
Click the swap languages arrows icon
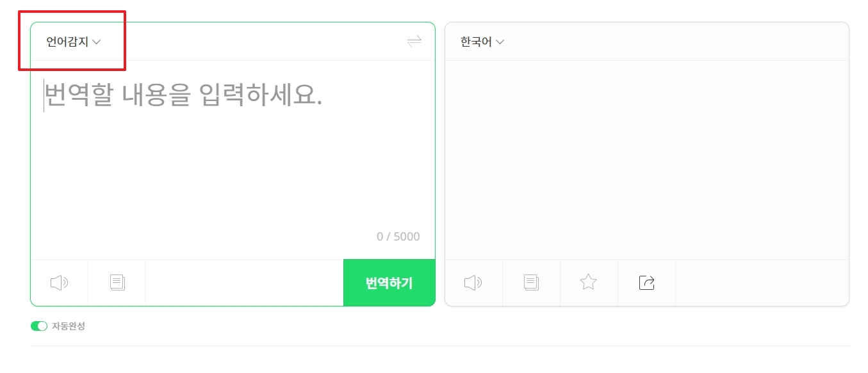tap(414, 41)
